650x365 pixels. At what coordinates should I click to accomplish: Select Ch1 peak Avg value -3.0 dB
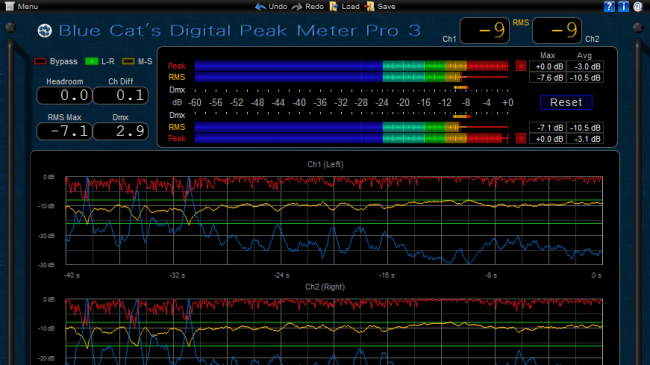(585, 66)
